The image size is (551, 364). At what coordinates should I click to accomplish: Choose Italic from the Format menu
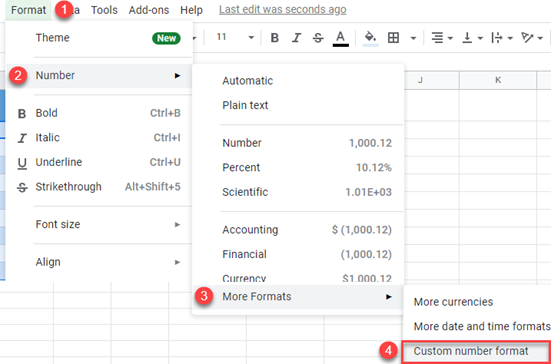(99, 138)
